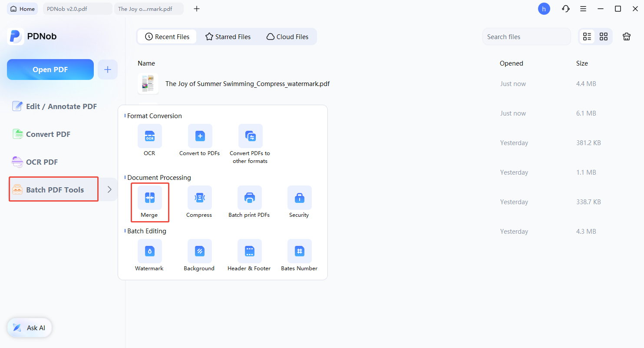Click the Open PDF button
The image size is (644, 348).
[x=50, y=70]
